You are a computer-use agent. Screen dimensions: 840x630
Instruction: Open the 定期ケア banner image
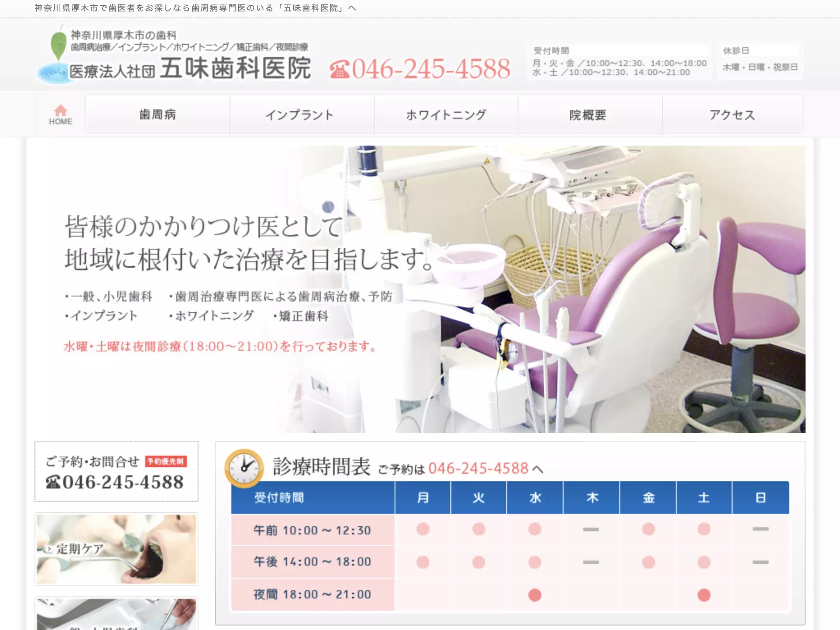click(116, 549)
